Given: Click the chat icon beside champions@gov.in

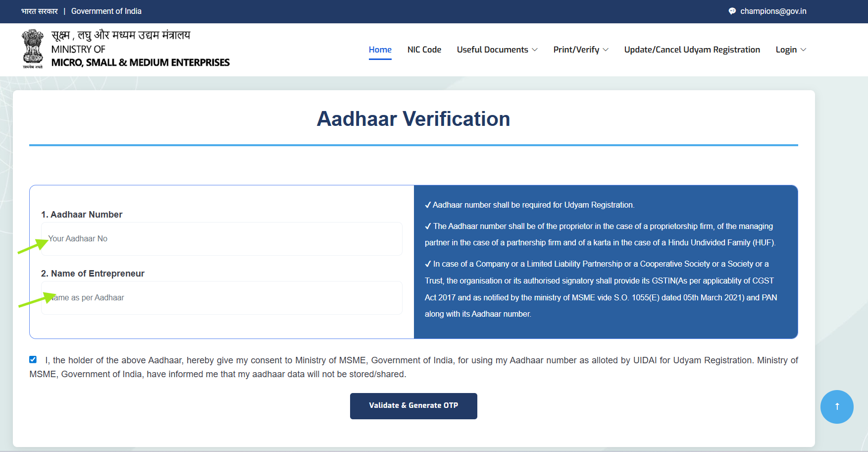Looking at the screenshot, I should (731, 10).
